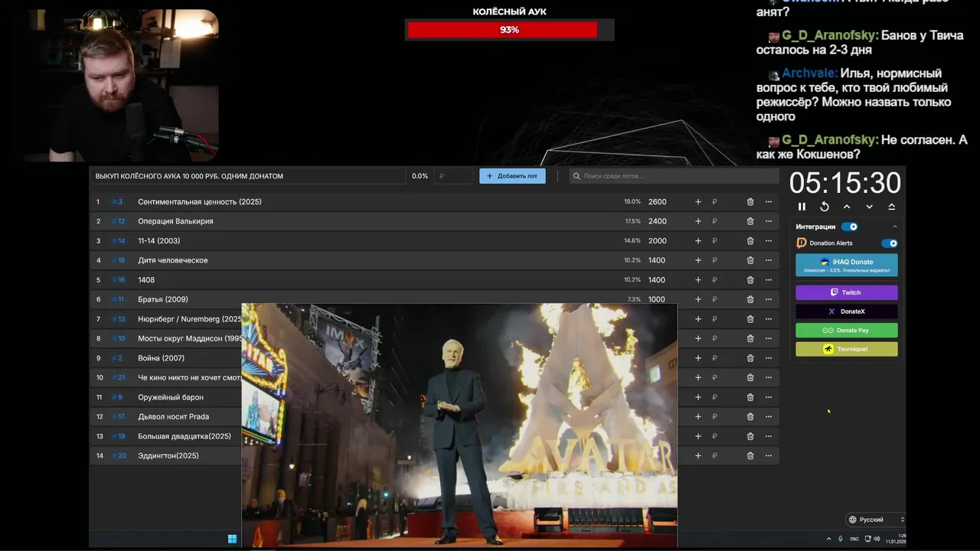Image resolution: width=980 pixels, height=551 pixels.
Task: Delete the Большая двадцатка(2025) lot
Action: [x=750, y=436]
